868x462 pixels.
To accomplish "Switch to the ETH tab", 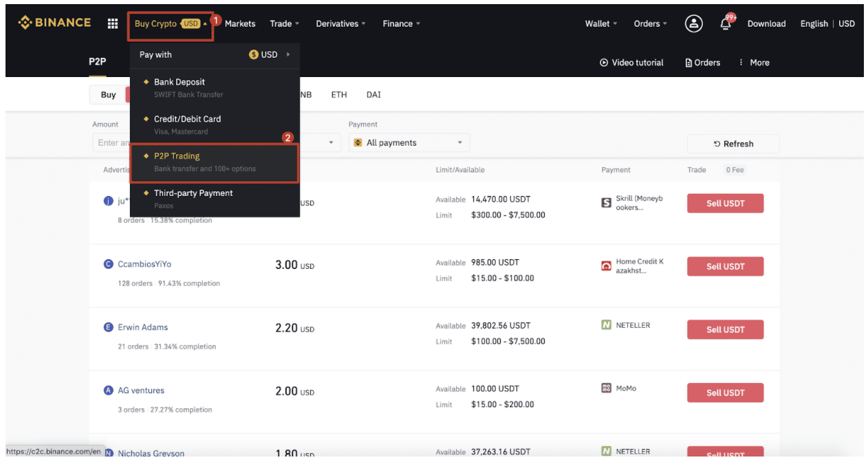I will [339, 95].
